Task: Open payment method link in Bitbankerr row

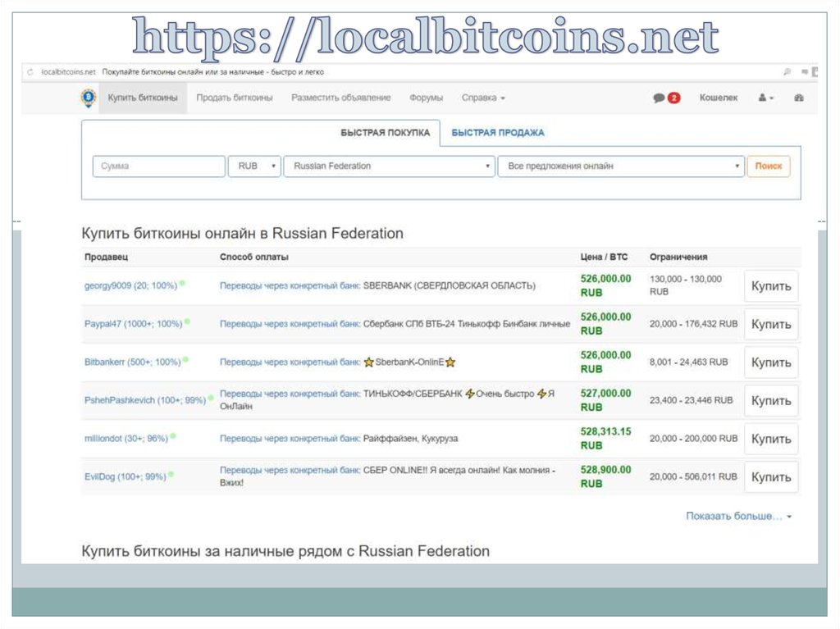Action: click(290, 362)
